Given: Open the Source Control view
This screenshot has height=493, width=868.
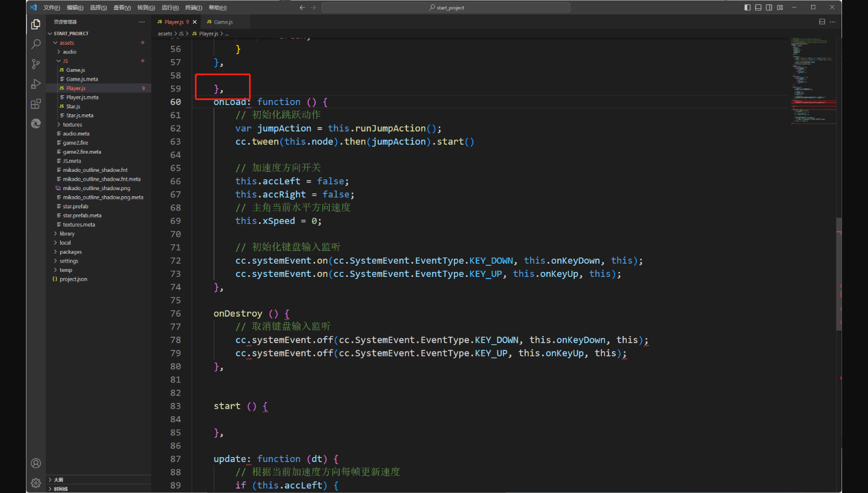Looking at the screenshot, I should click(36, 64).
